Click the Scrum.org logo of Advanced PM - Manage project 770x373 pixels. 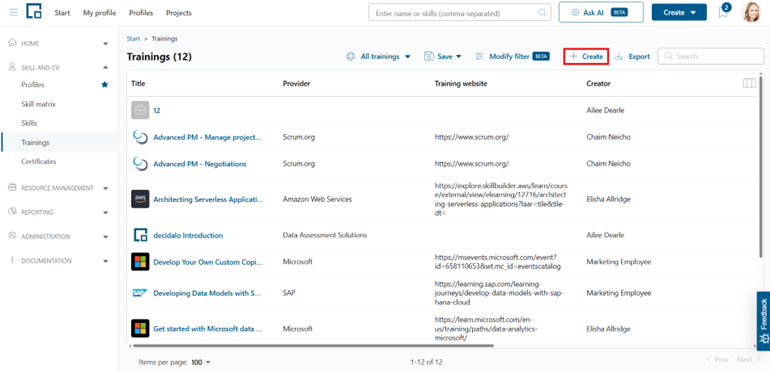coord(140,137)
